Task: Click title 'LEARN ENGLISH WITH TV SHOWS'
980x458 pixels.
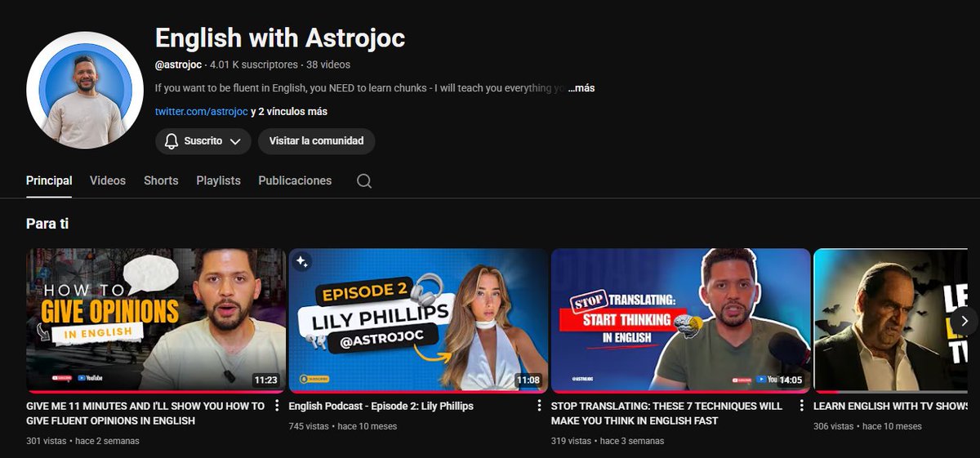Action: [x=891, y=406]
